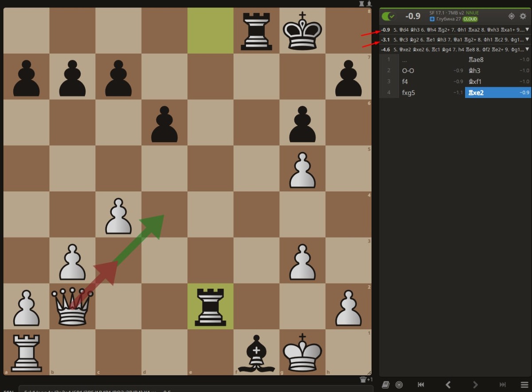Jump to move O-O in move list

[431, 70]
